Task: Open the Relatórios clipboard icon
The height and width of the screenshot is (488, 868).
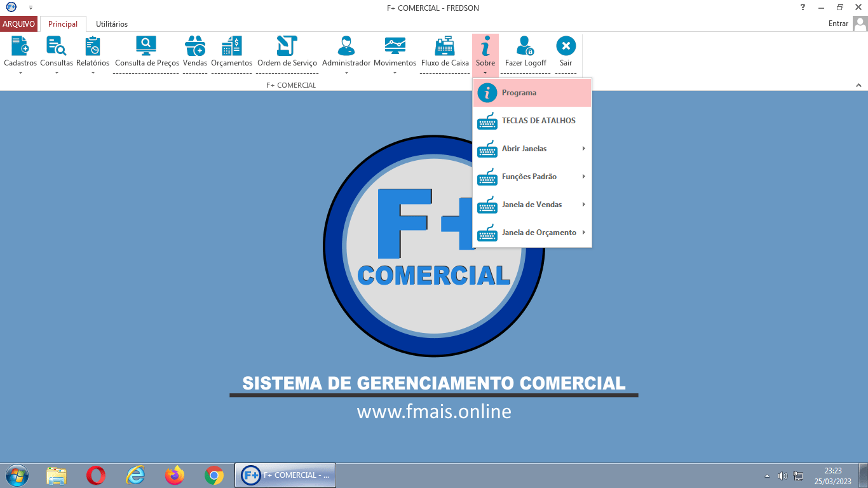Action: click(93, 46)
